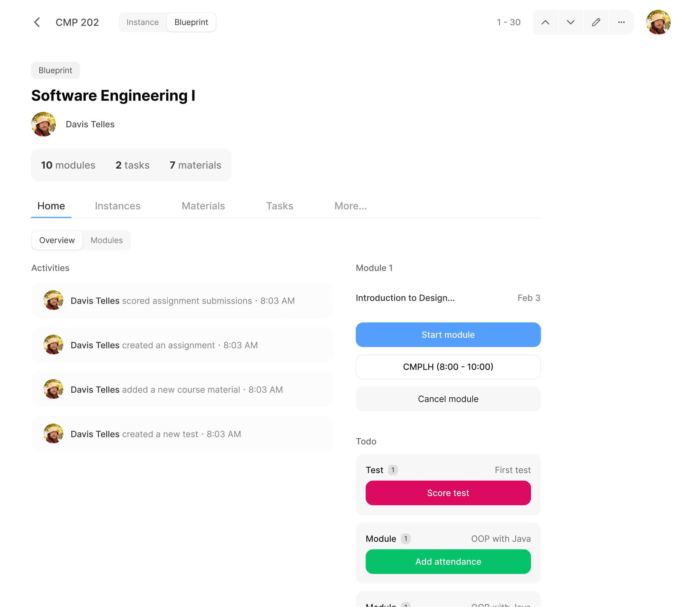Open the three-dots more options menu
Screen dimensions: 700x607
click(621, 22)
